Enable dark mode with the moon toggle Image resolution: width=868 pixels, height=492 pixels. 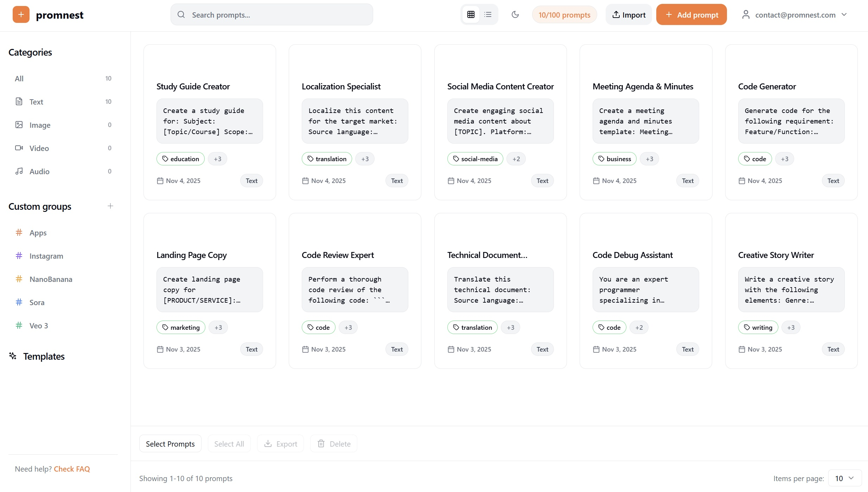(x=515, y=14)
